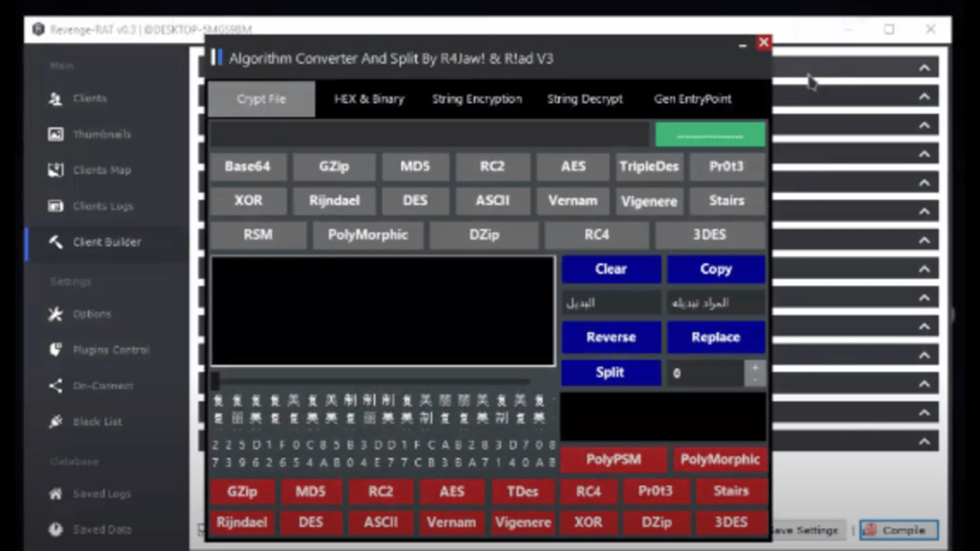Click the red PolyPSM button

click(x=613, y=460)
